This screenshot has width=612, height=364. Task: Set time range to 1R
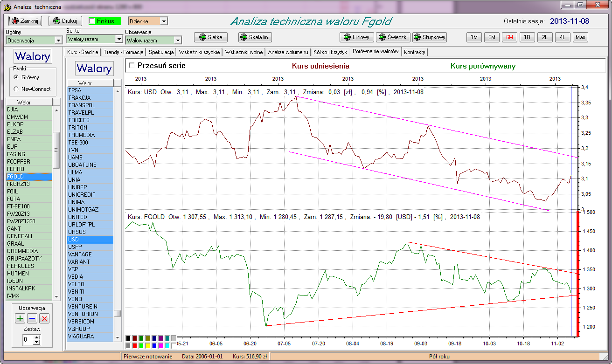527,37
